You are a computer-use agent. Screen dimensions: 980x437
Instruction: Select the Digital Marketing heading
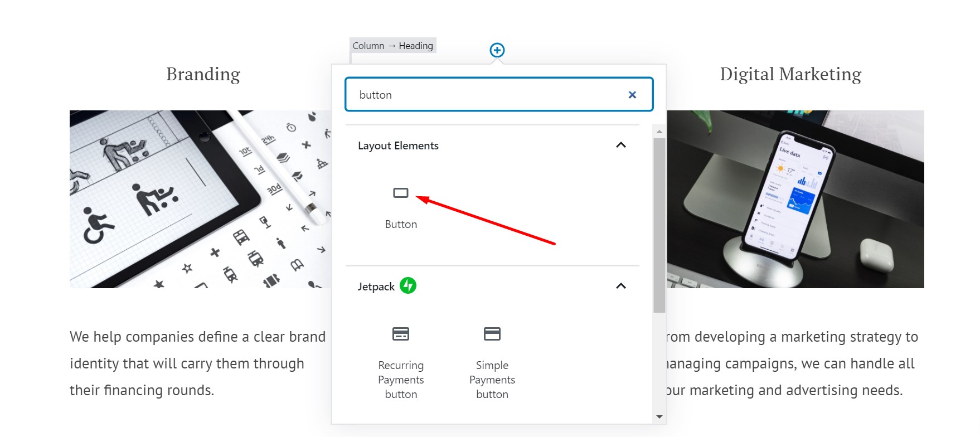[x=790, y=74]
